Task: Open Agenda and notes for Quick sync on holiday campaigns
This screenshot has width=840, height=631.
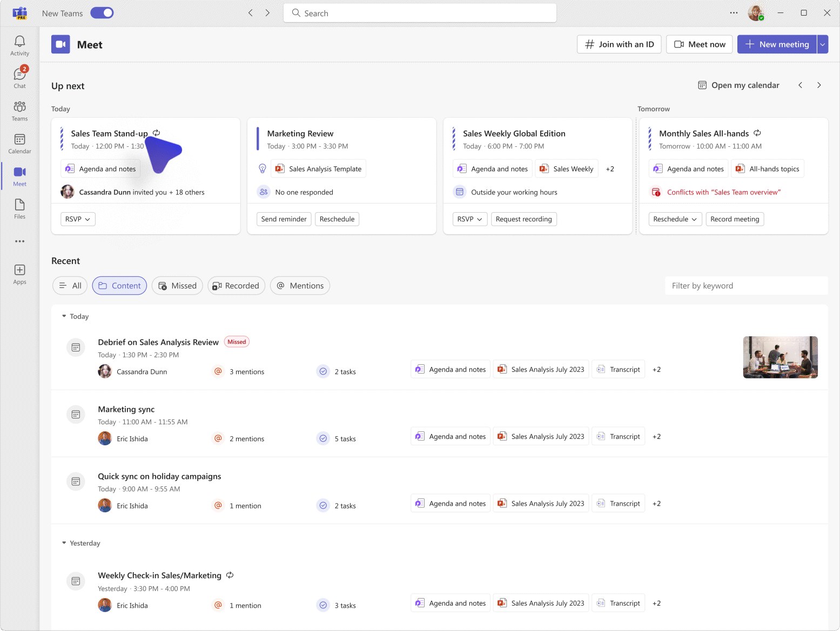Action: (451, 503)
